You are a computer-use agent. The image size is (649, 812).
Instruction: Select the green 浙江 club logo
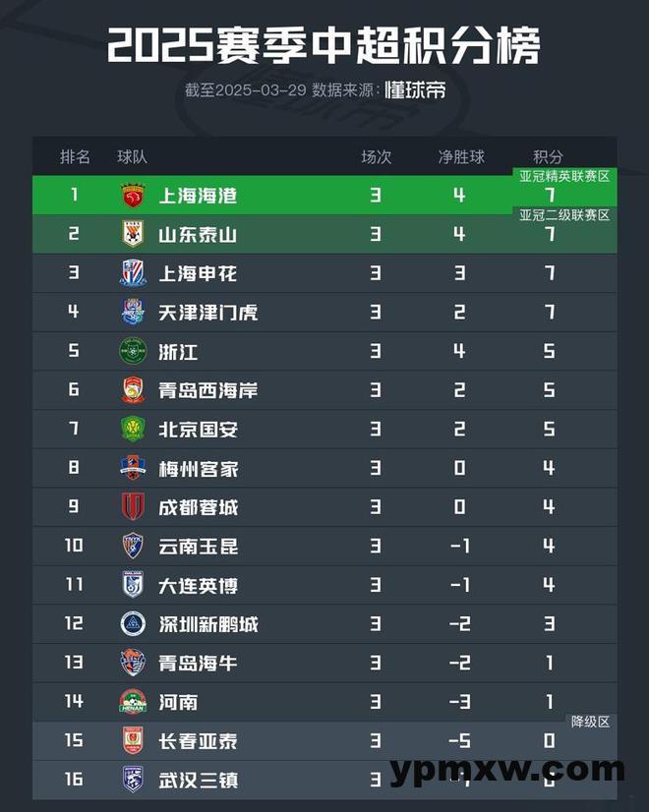point(133,351)
